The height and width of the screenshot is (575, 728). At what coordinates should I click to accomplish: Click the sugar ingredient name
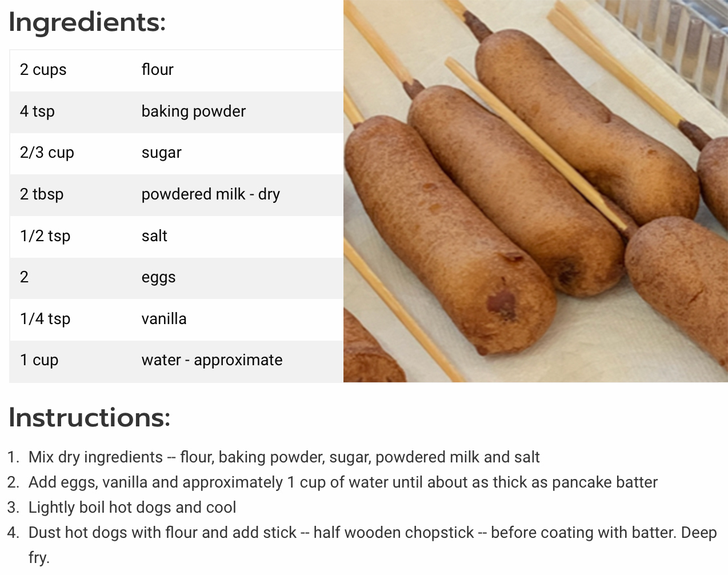162,153
